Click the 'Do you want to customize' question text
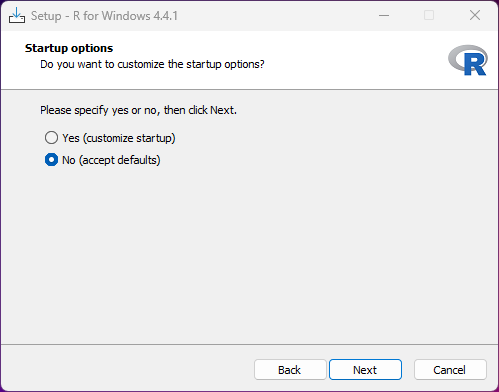The image size is (499, 392). [152, 64]
